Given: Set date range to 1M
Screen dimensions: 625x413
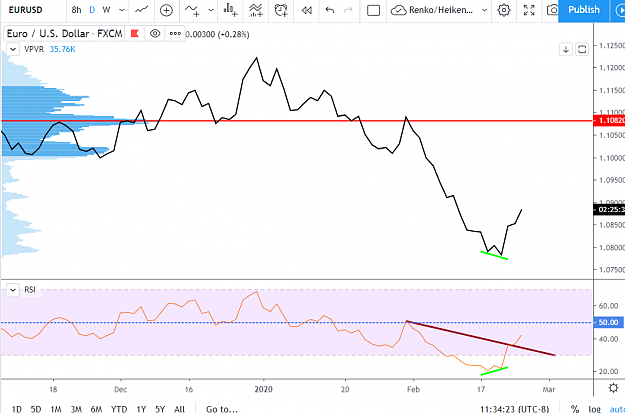Looking at the screenshot, I should pos(55,409).
